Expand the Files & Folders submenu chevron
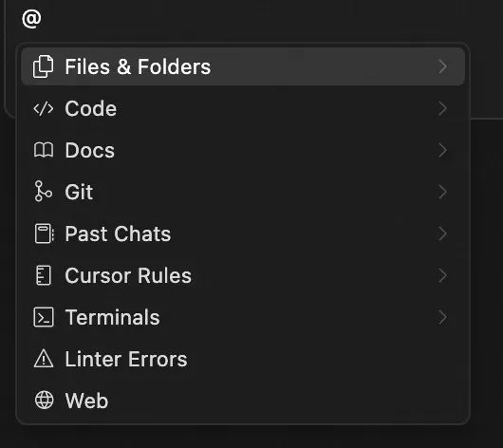503x448 pixels. 442,66
